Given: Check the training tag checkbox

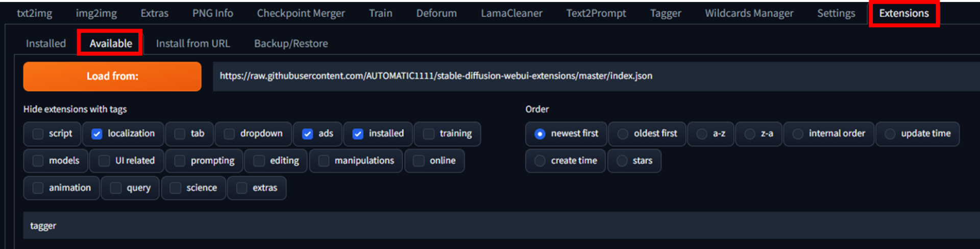Looking at the screenshot, I should (x=429, y=134).
